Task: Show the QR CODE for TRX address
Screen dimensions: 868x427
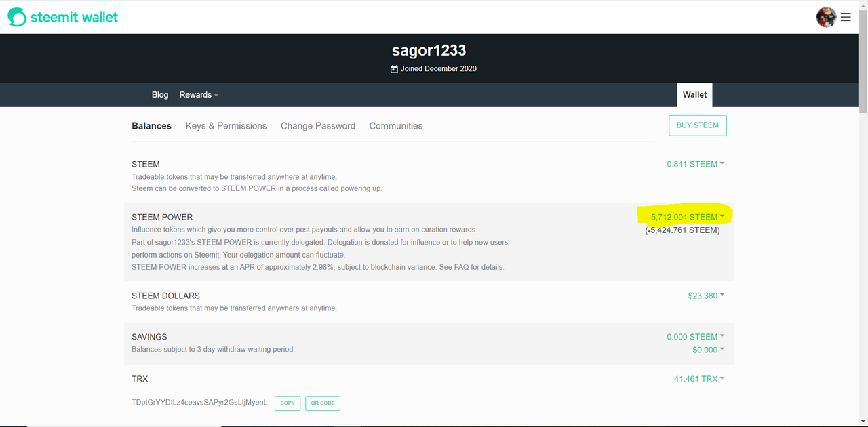Action: 323,403
